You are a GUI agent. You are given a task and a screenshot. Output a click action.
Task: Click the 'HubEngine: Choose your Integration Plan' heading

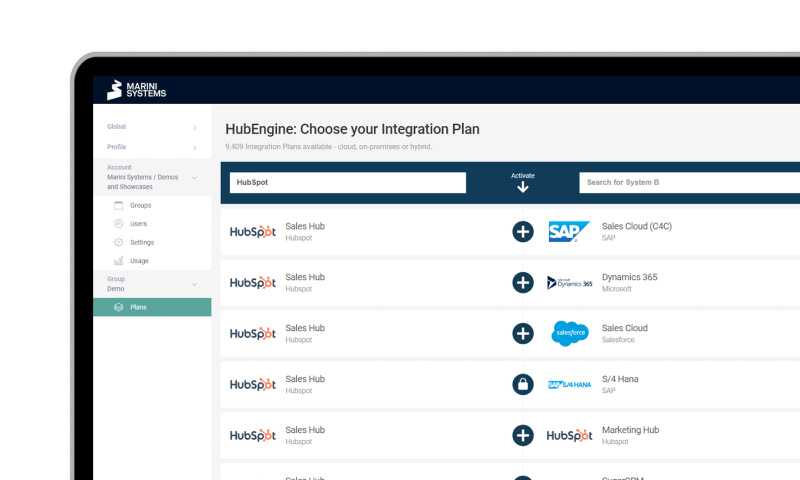click(x=352, y=129)
